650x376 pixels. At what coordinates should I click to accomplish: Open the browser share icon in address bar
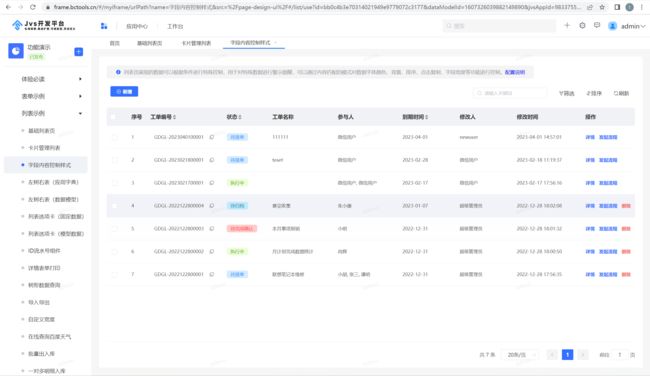click(589, 7)
